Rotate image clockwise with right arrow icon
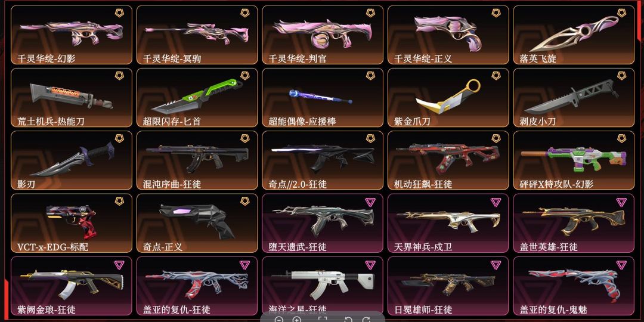Image resolution: width=644 pixels, height=322 pixels. [x=366, y=320]
